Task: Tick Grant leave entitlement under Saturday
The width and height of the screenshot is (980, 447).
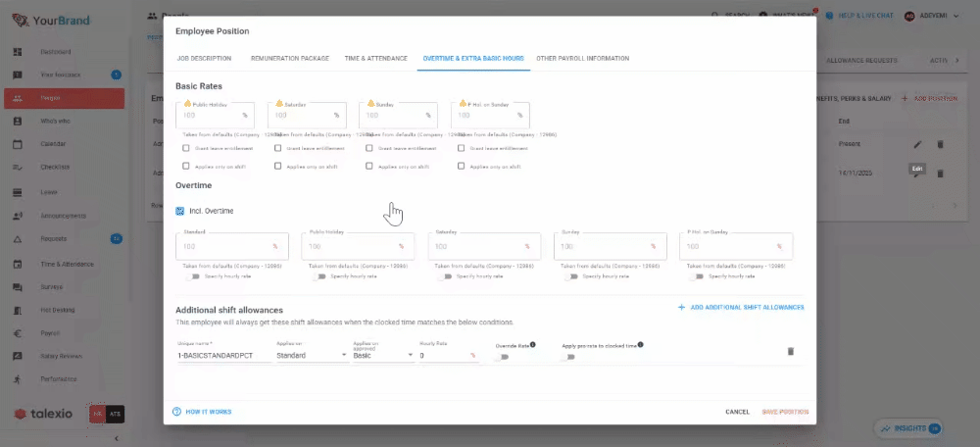Action: [x=278, y=148]
